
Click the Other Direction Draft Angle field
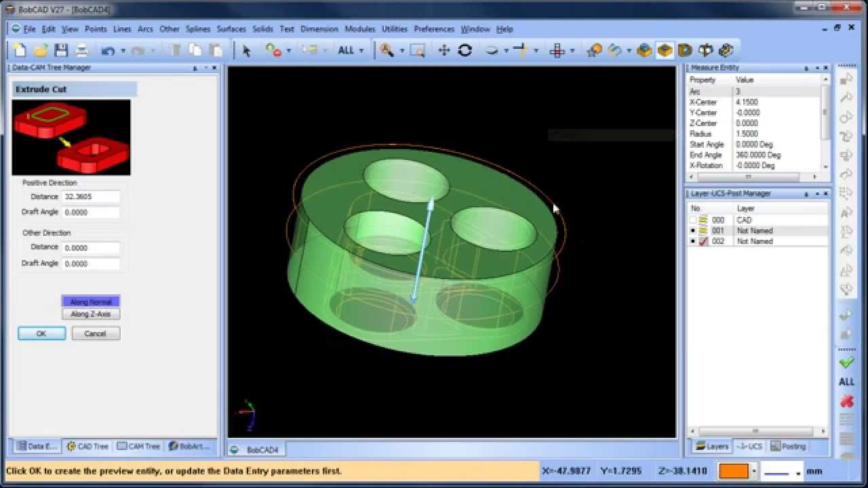(x=91, y=264)
